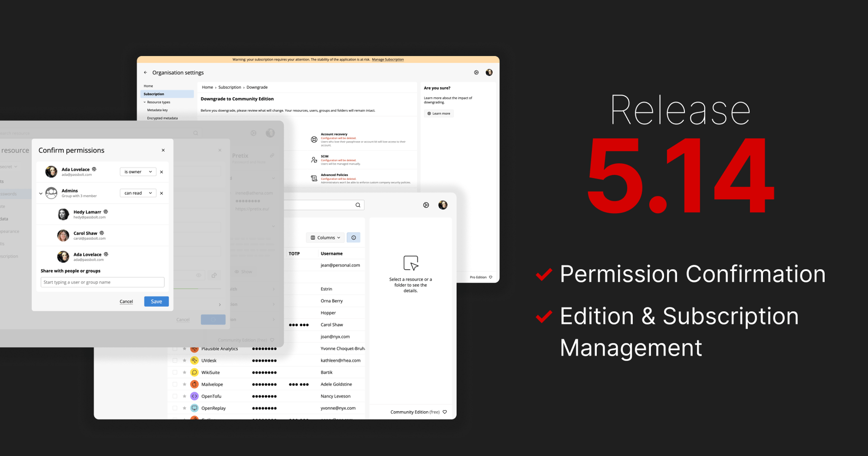The width and height of the screenshot is (868, 456).
Task: Focus the 'Start typing a user or group name' field
Action: point(103,282)
